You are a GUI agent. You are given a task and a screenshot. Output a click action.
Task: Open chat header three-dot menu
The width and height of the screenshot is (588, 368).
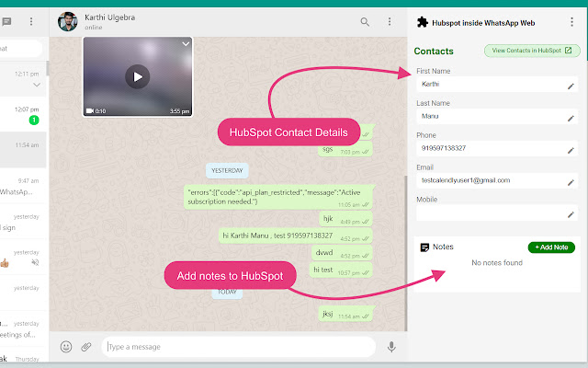pos(390,21)
